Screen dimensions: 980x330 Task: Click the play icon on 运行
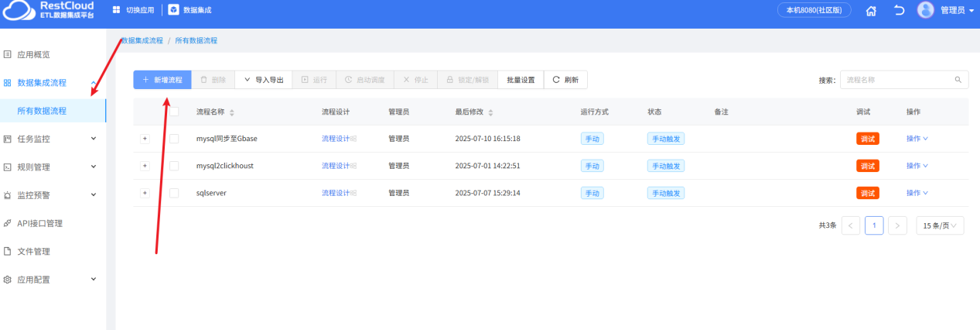[305, 80]
